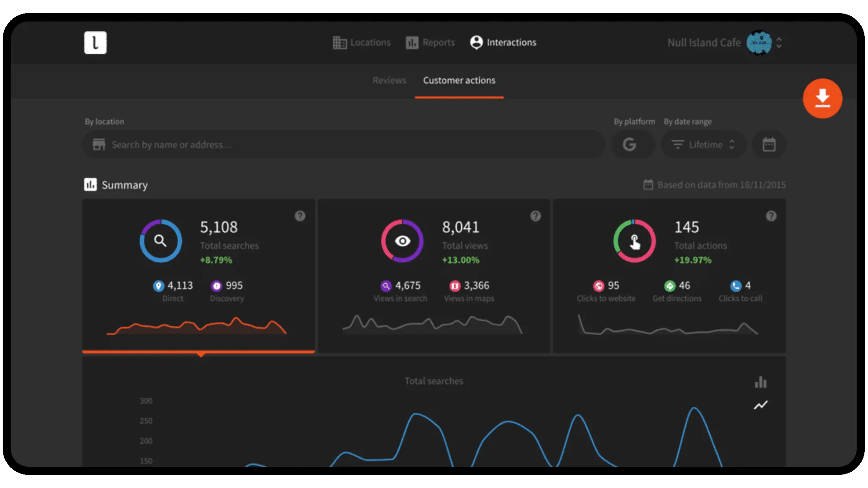This screenshot has height=488, width=868.
Task: Click the app logo in header
Action: pyautogui.click(x=95, y=42)
